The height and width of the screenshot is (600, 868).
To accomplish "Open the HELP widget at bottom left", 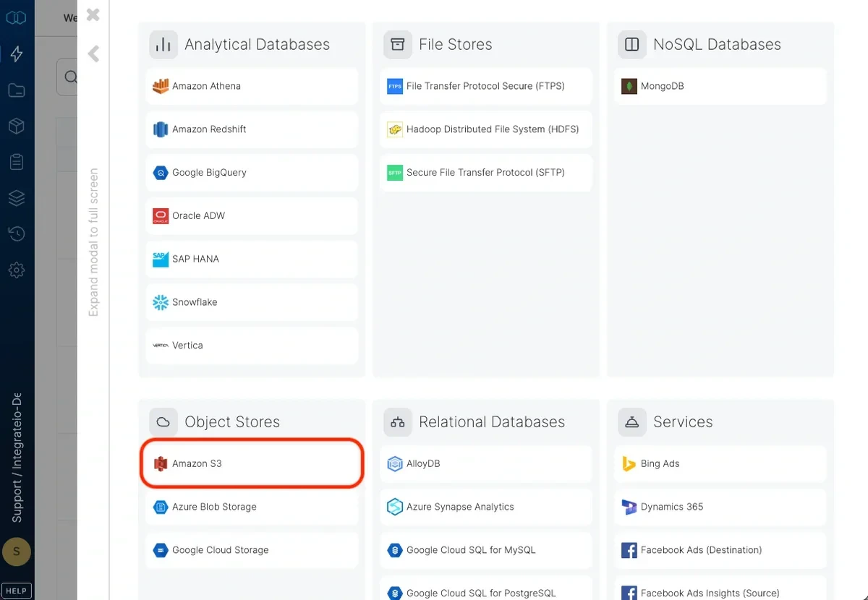I will tap(16, 590).
